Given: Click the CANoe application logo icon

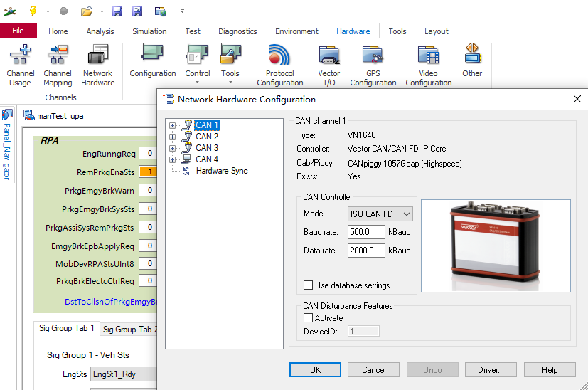Looking at the screenshot, I should click(10, 11).
